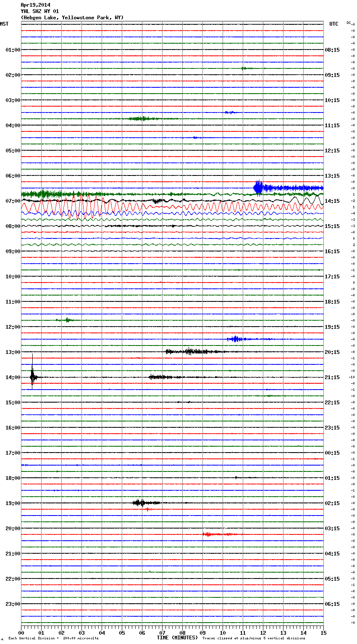Select the 05:00 MST time label

pyautogui.click(x=13, y=151)
